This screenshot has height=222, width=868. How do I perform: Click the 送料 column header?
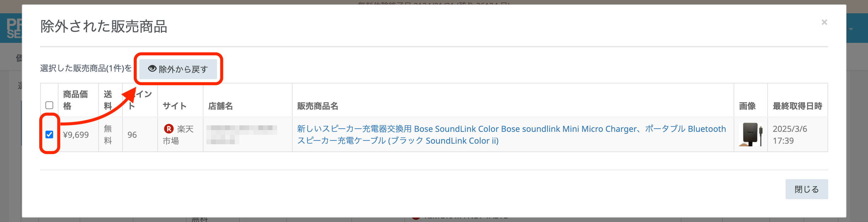click(107, 100)
